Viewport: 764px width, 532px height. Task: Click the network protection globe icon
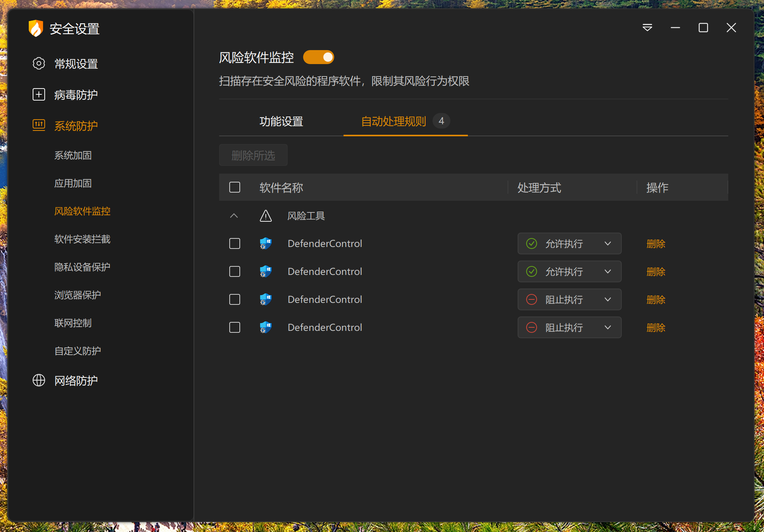tap(38, 380)
